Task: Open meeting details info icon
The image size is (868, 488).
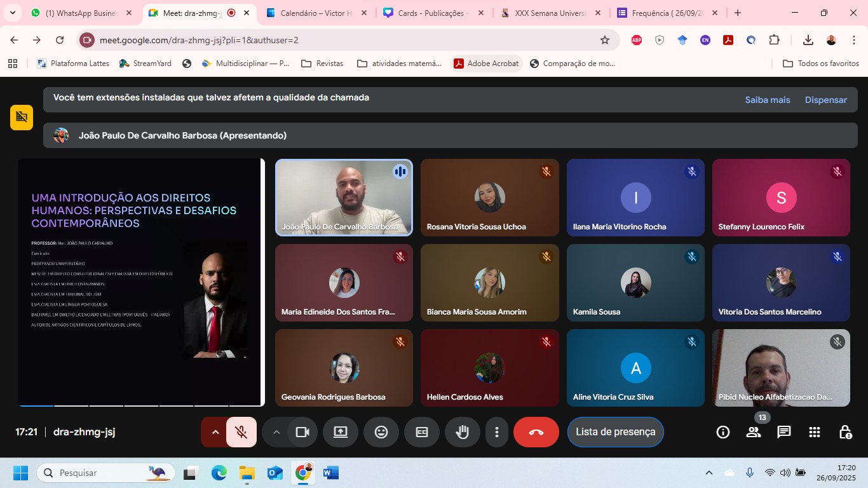Action: 722,432
